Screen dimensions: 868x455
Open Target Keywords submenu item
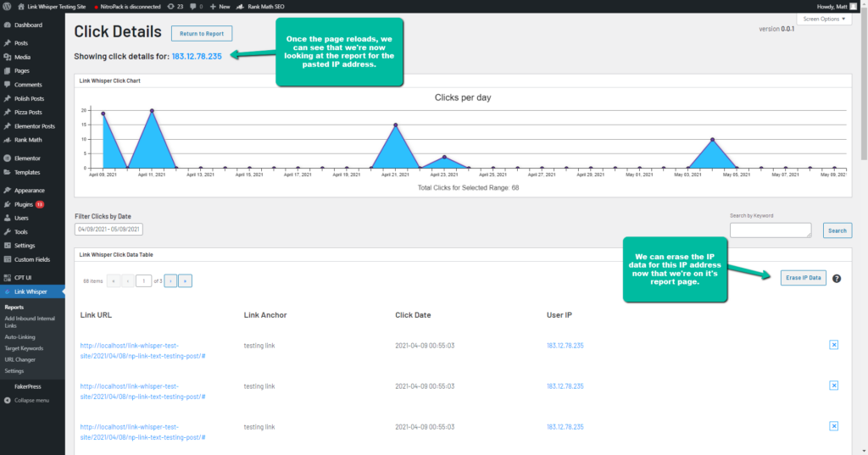(x=24, y=348)
